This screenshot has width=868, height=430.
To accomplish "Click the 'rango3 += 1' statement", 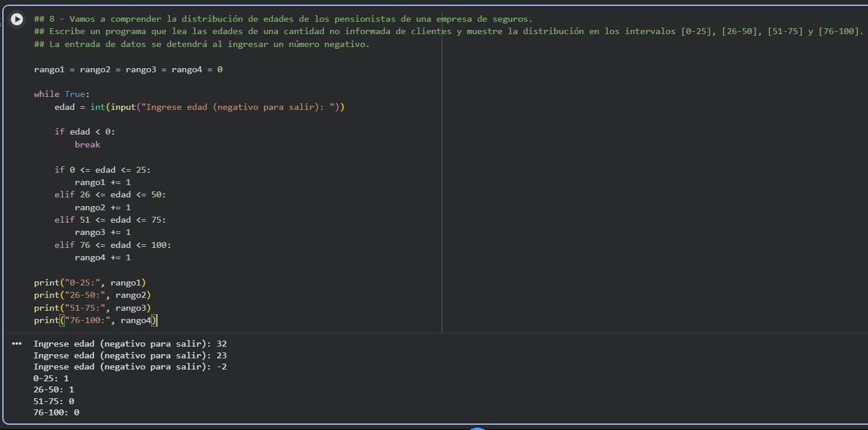I will pyautogui.click(x=102, y=232).
